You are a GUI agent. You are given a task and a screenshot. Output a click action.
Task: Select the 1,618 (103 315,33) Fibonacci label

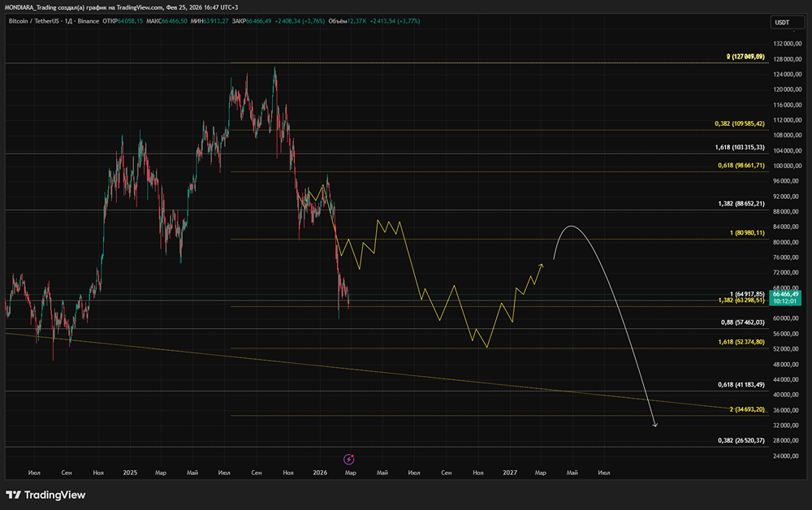point(739,148)
